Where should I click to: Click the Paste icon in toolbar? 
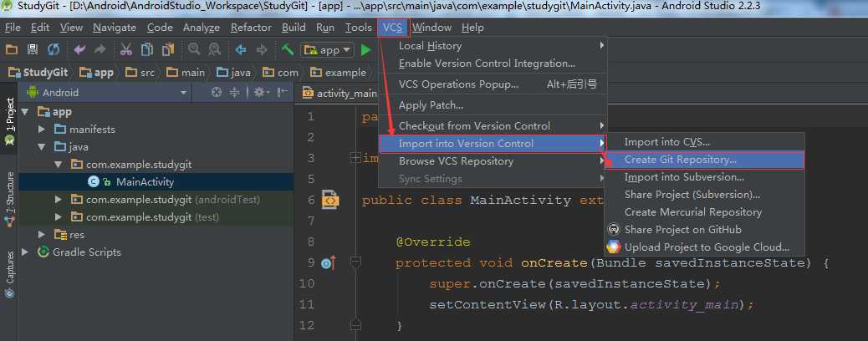168,50
